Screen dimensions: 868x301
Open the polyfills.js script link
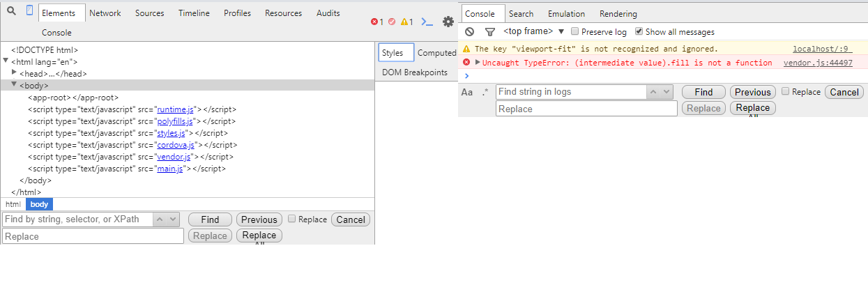point(175,121)
